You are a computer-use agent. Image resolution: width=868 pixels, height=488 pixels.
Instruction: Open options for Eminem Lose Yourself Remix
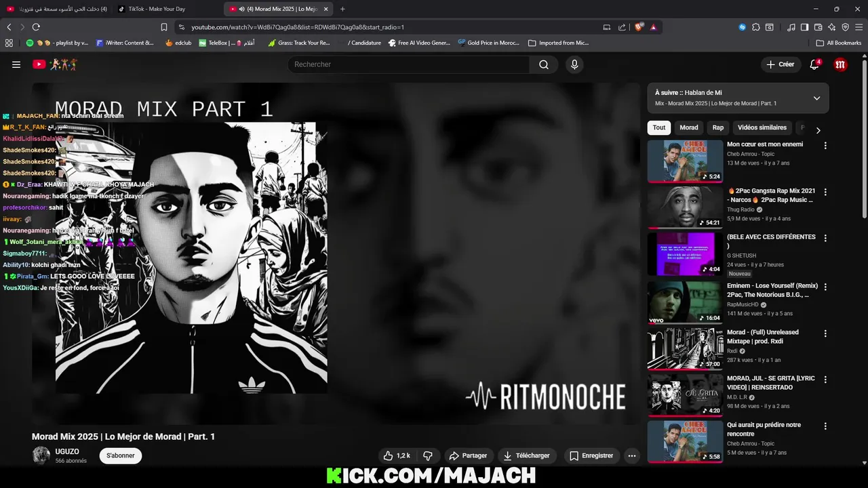pos(825,287)
